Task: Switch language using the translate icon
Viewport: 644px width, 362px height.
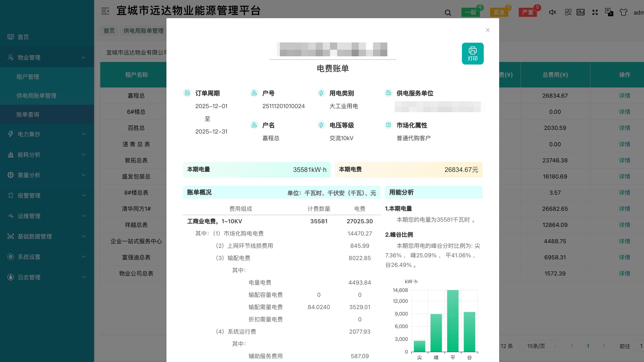Action: click(609, 12)
